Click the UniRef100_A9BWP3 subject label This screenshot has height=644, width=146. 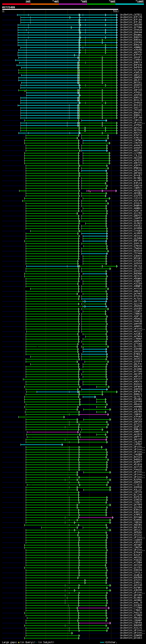[x=131, y=286]
